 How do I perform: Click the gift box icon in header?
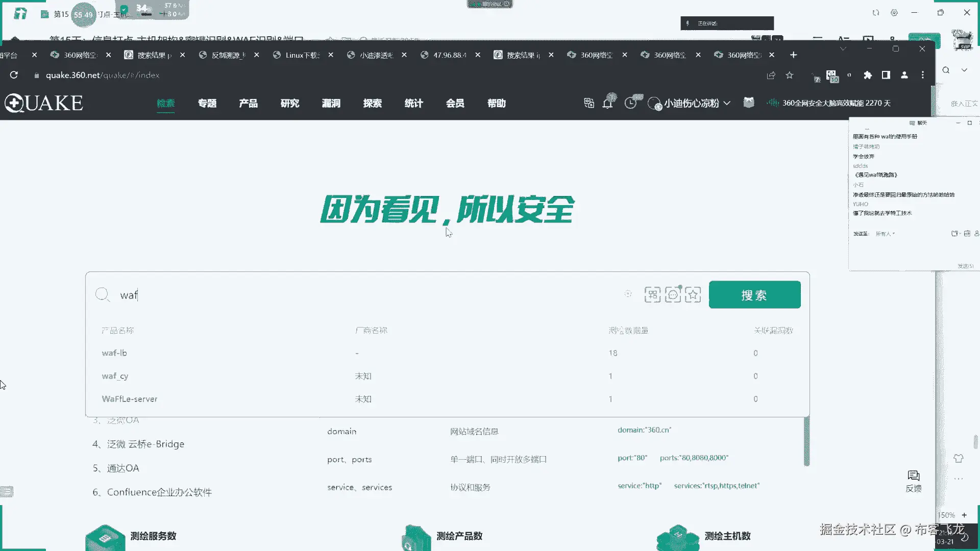(x=749, y=103)
